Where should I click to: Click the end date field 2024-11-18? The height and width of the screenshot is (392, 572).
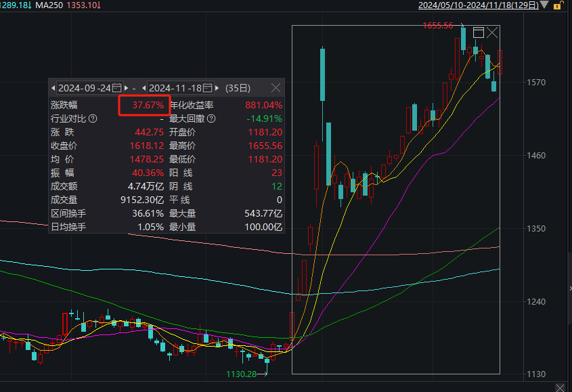175,88
